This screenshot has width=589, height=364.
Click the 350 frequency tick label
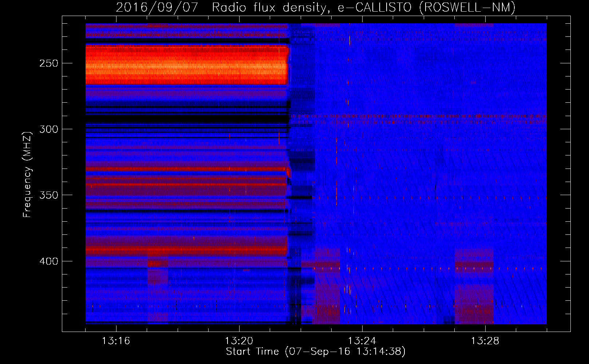49,195
